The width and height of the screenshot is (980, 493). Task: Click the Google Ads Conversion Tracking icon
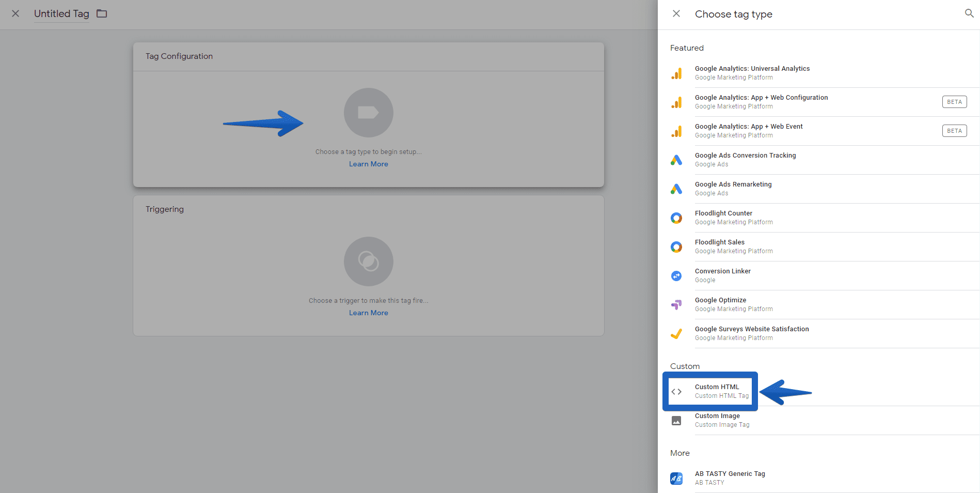(x=676, y=160)
